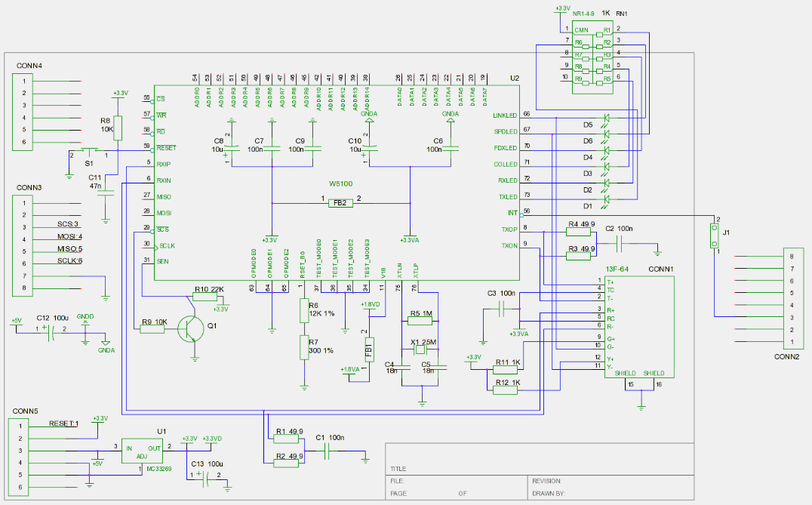Select the REVISION field in title block
The width and height of the screenshot is (812, 505).
coord(546,481)
